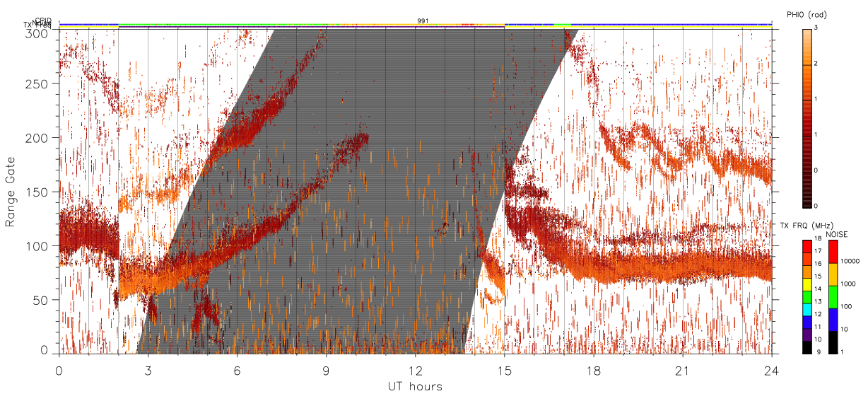868x401 pixels.
Task: Click the PHI0 colorbar value 3
Action: point(816,27)
